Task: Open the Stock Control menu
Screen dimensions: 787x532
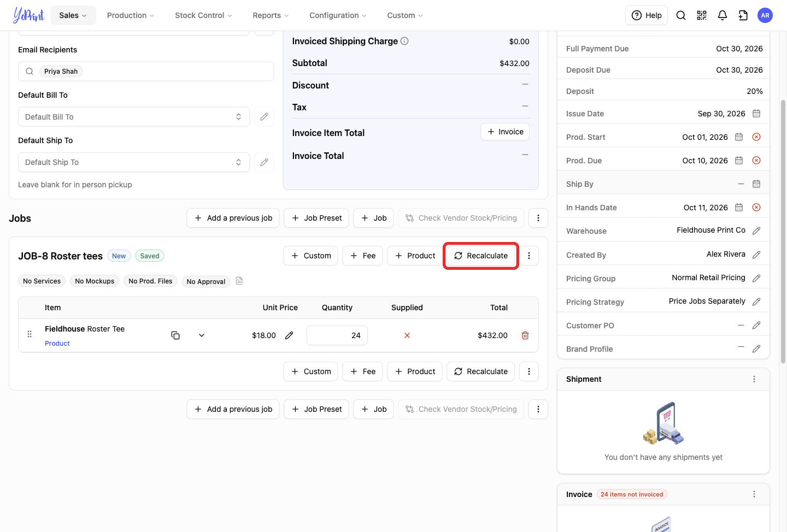Action: coord(203,15)
